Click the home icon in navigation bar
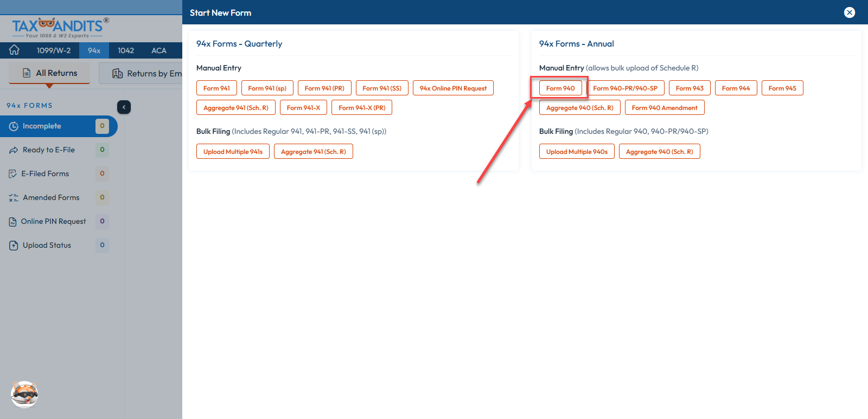The width and height of the screenshot is (868, 419). [14, 50]
